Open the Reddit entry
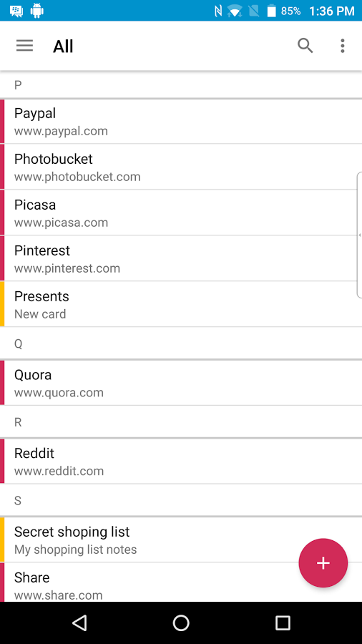This screenshot has width=362, height=644. [x=181, y=462]
